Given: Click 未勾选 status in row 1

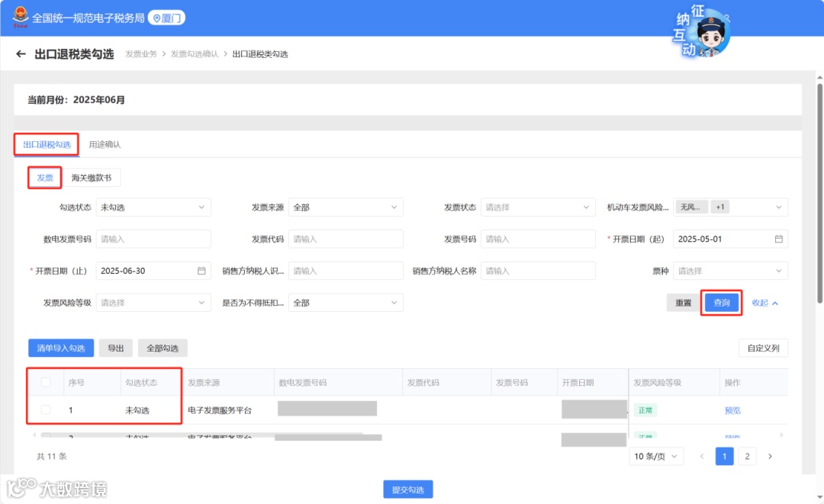Looking at the screenshot, I should pos(137,410).
